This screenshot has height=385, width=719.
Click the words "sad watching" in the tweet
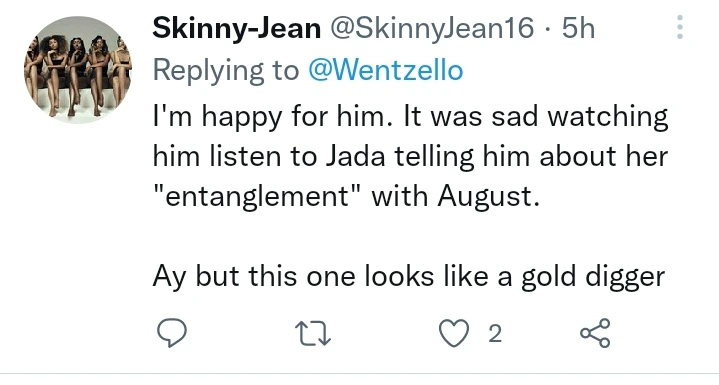click(x=580, y=117)
